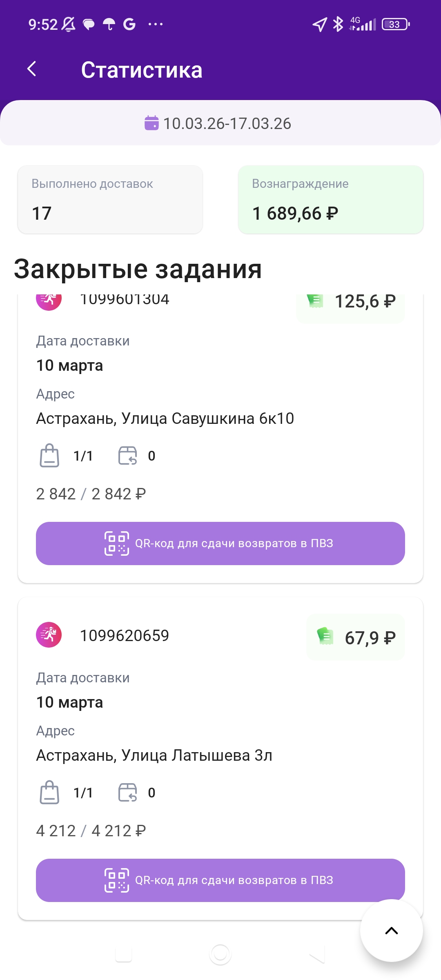
Task: Open the calendar date range picker icon
Action: 151,123
